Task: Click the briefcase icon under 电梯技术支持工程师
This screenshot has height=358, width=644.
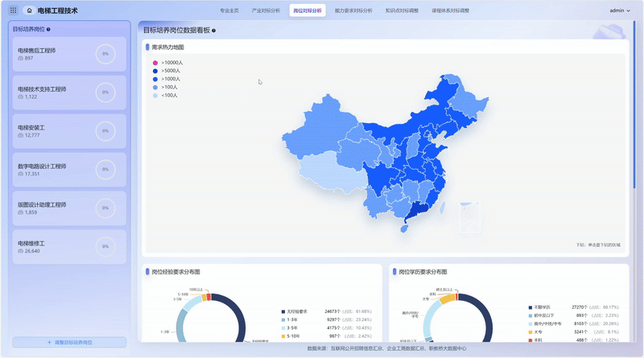Action: coord(20,97)
